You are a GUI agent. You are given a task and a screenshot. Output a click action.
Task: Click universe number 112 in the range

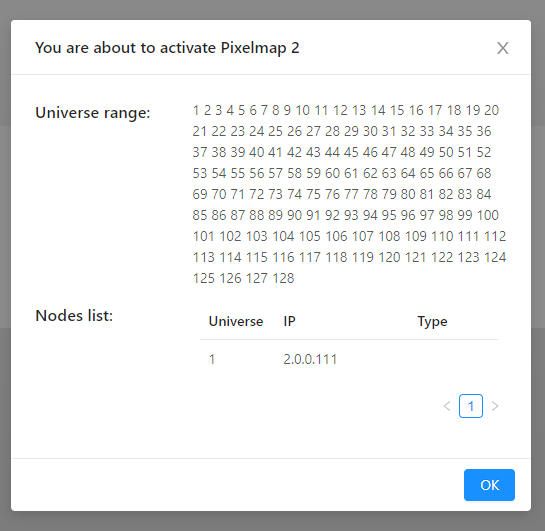(x=495, y=237)
